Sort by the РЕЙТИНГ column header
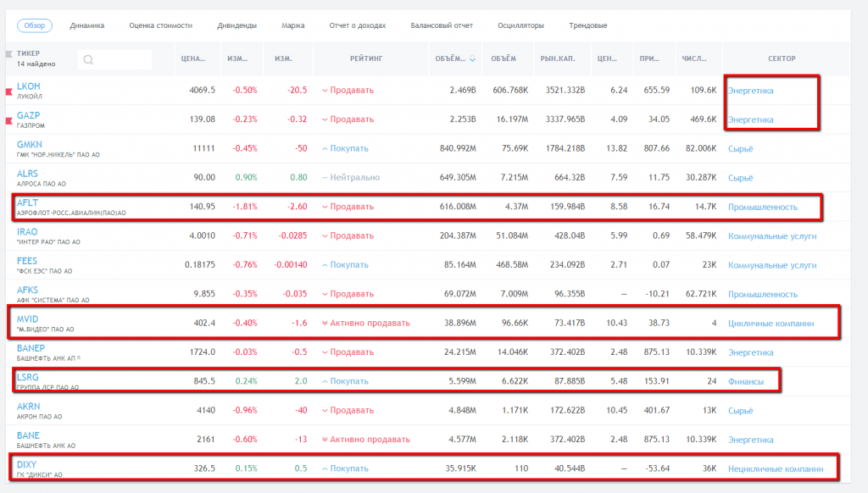 pyautogui.click(x=366, y=58)
